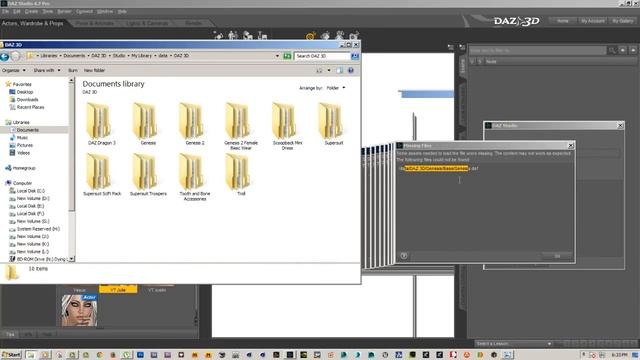Open the view options dropdown arrow
The width and height of the screenshot is (640, 360).
coord(329,71)
